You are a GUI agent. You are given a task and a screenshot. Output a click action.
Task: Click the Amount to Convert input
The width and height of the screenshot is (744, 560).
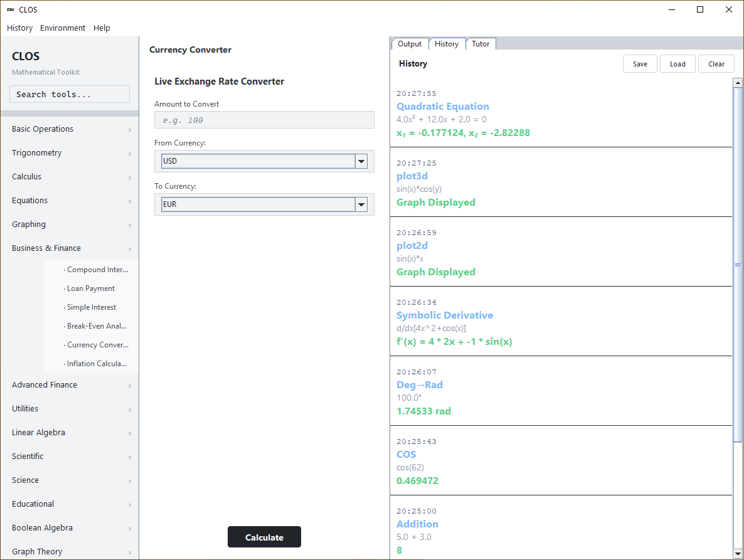[x=264, y=120]
